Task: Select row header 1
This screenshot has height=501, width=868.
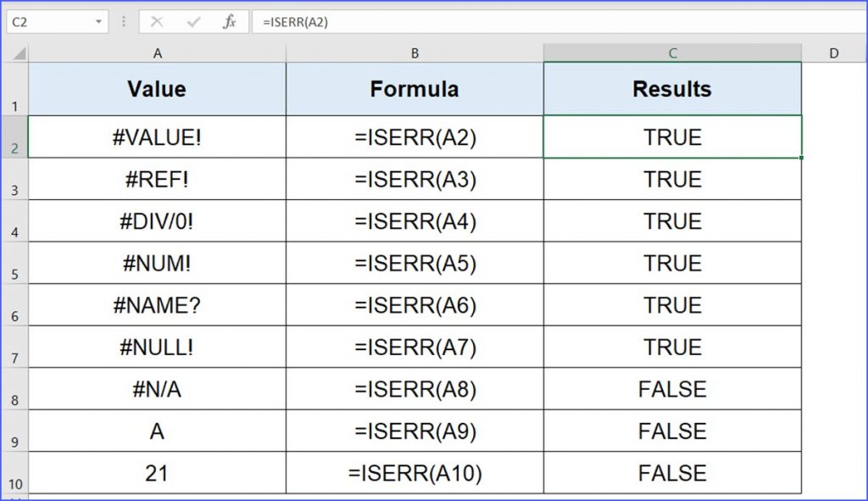Action: tap(14, 88)
